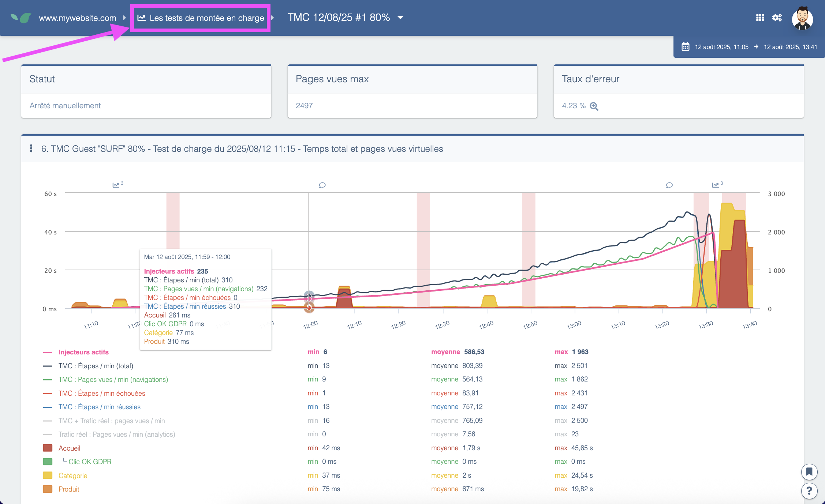
Task: Open the settings gears icon
Action: pyautogui.click(x=777, y=18)
